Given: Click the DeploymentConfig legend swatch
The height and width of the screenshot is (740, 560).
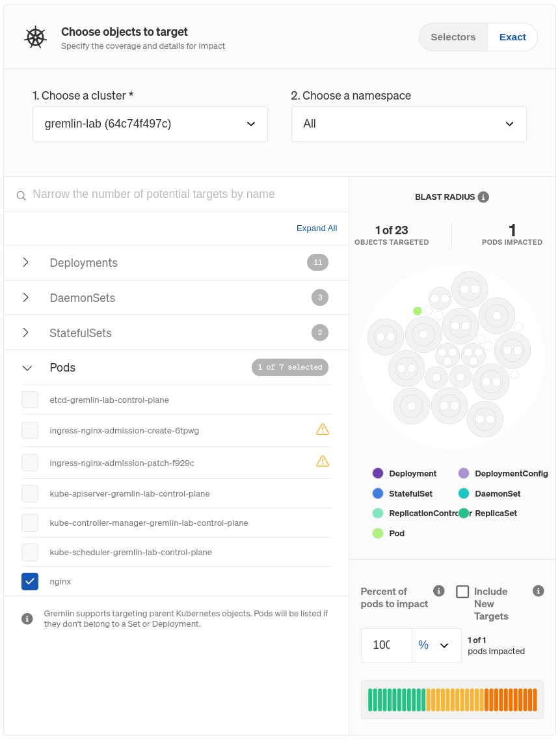Looking at the screenshot, I should 464,473.
